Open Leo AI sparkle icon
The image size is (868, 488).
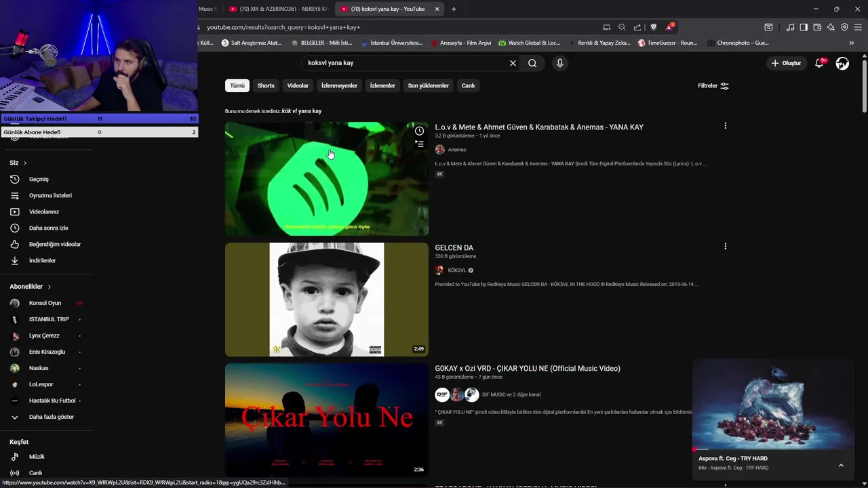coord(831,27)
